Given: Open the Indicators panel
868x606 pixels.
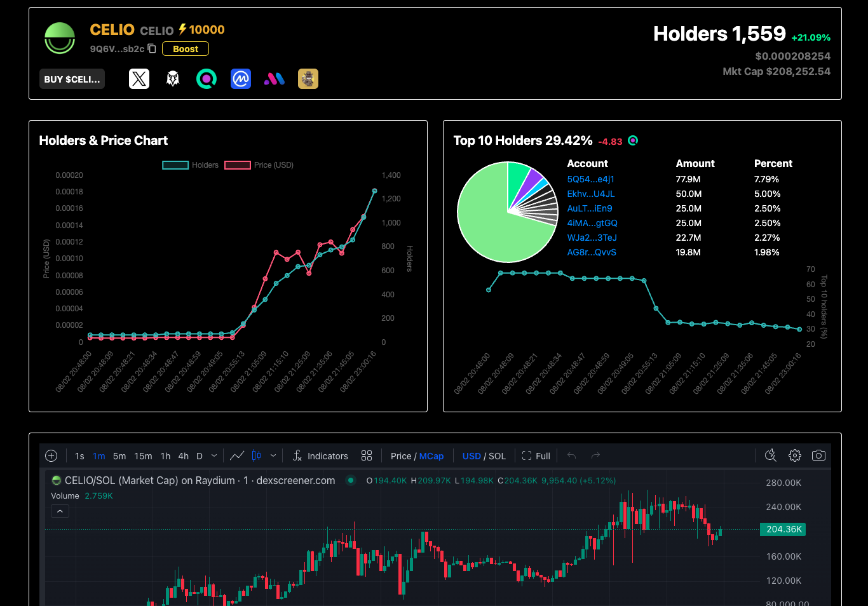Looking at the screenshot, I should click(320, 456).
